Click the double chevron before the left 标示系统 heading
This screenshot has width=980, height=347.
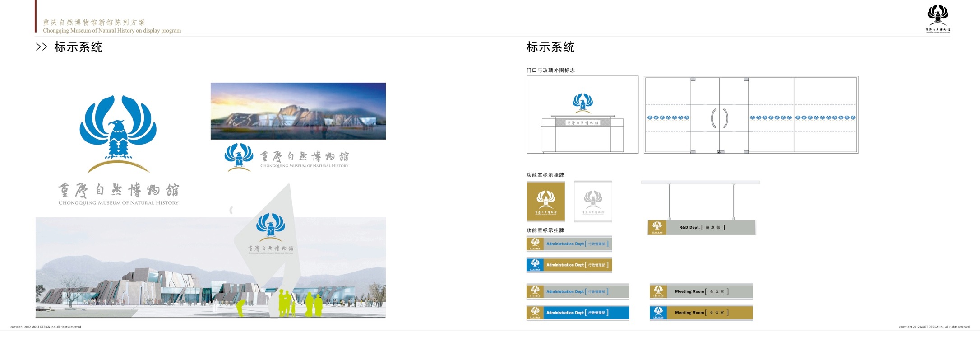point(42,47)
